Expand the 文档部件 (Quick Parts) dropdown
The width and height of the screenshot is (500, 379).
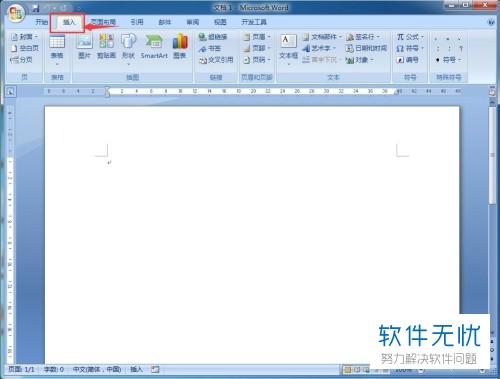[322, 37]
